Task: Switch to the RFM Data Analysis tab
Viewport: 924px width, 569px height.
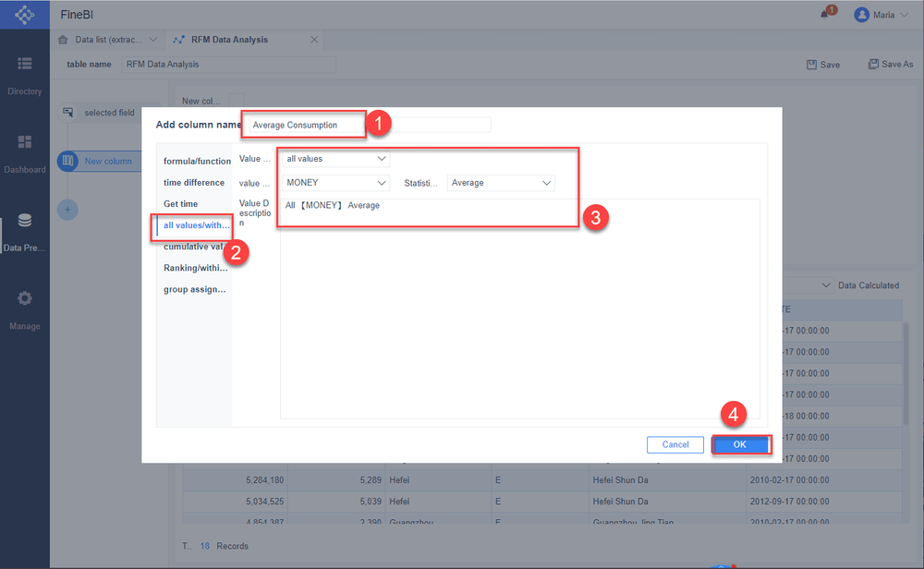Action: point(229,40)
